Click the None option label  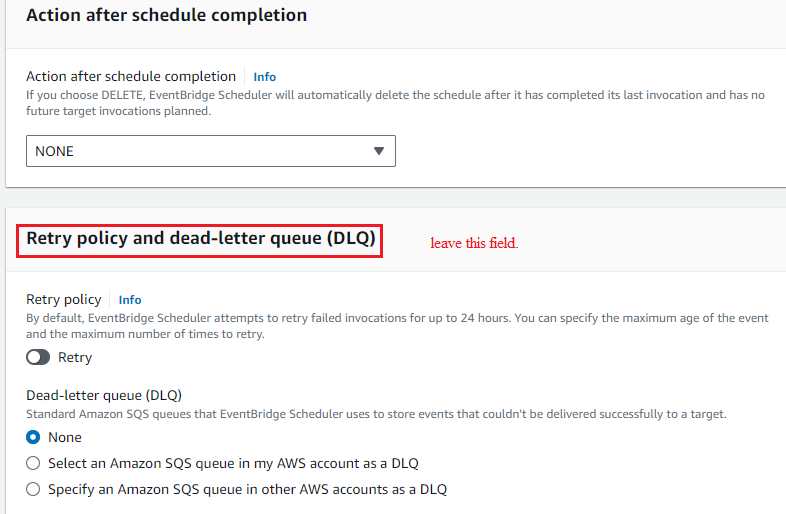pyautogui.click(x=65, y=437)
